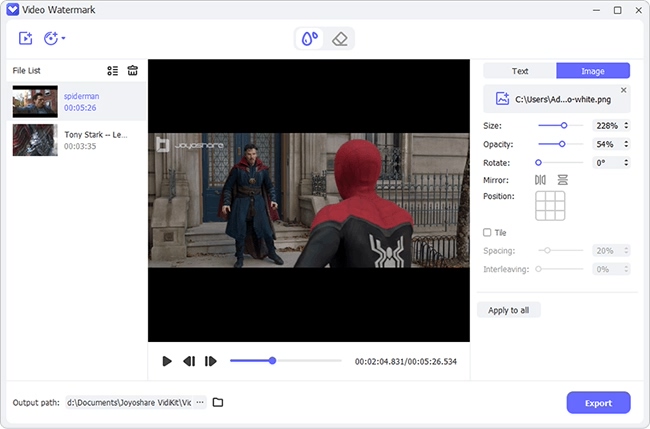Remove the loaded watermark image
The image size is (650, 429).
(x=623, y=90)
